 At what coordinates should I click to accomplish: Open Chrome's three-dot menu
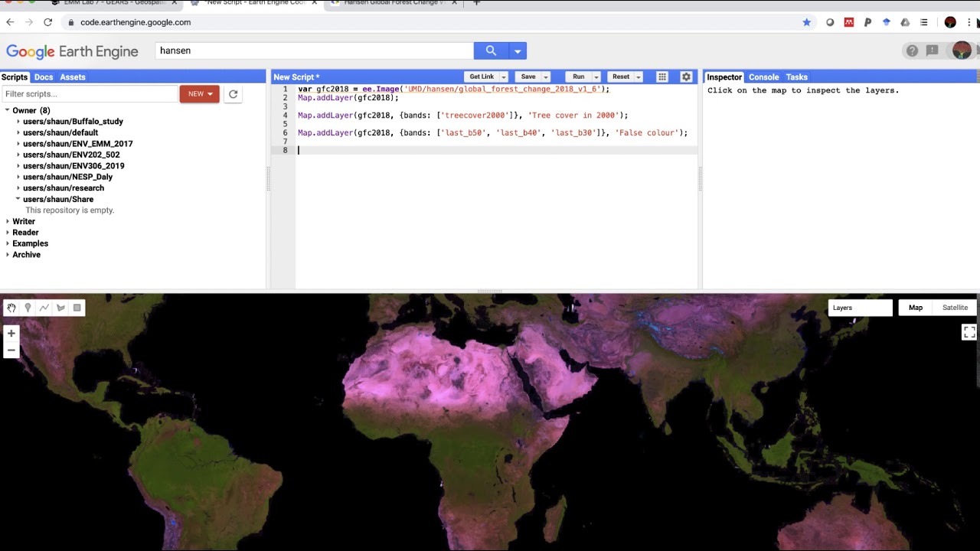(969, 22)
